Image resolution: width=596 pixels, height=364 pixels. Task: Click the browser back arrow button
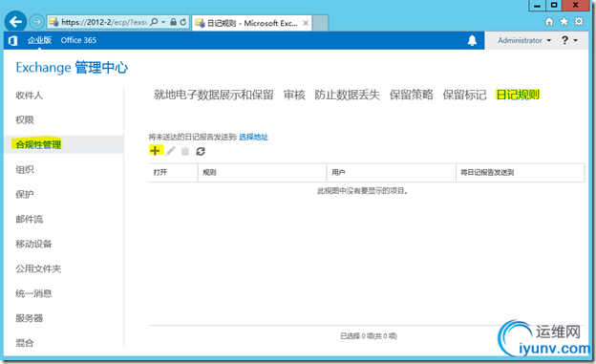coord(15,22)
